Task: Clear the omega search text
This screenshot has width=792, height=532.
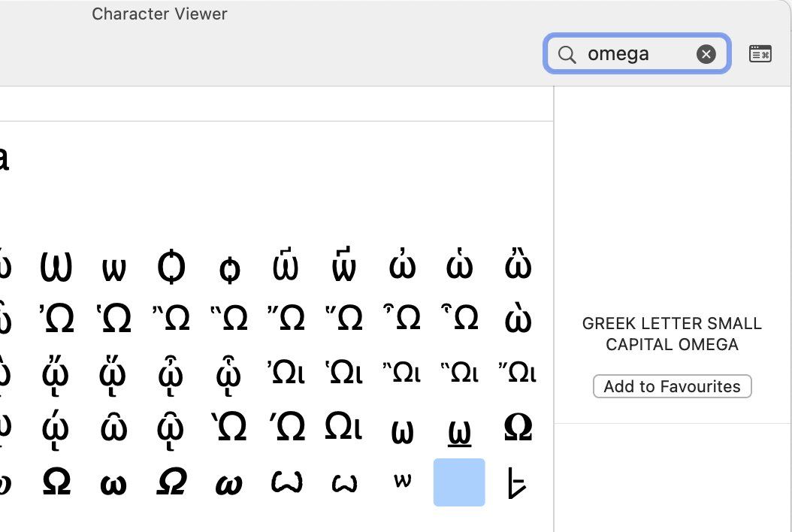Action: [x=706, y=54]
